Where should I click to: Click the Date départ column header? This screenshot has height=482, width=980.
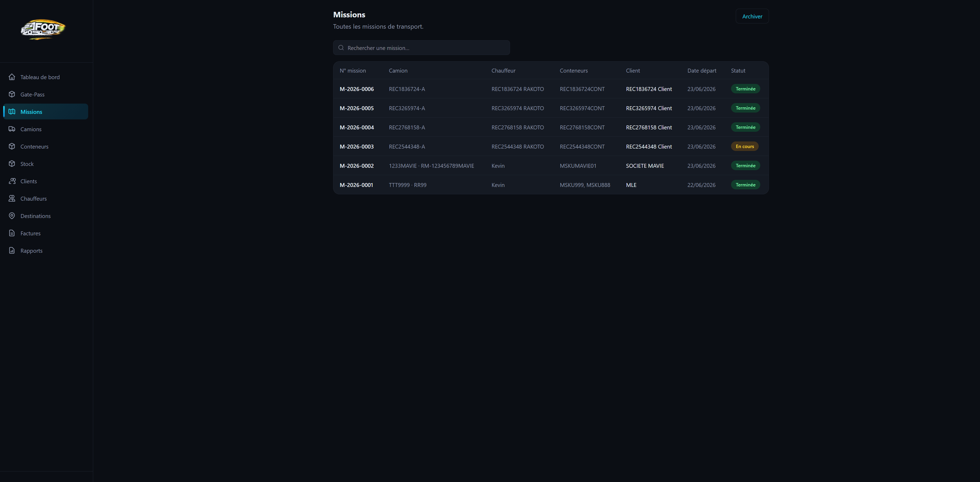(702, 71)
